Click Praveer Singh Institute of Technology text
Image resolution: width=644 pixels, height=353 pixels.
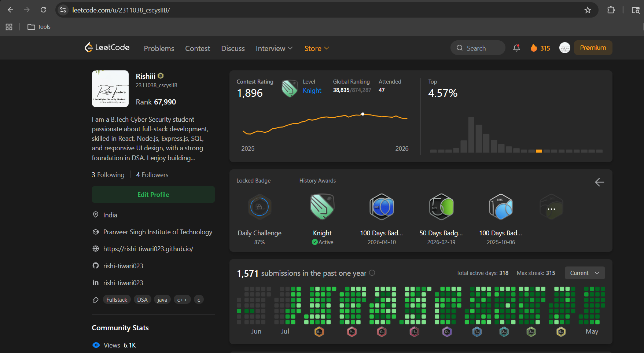click(x=158, y=232)
